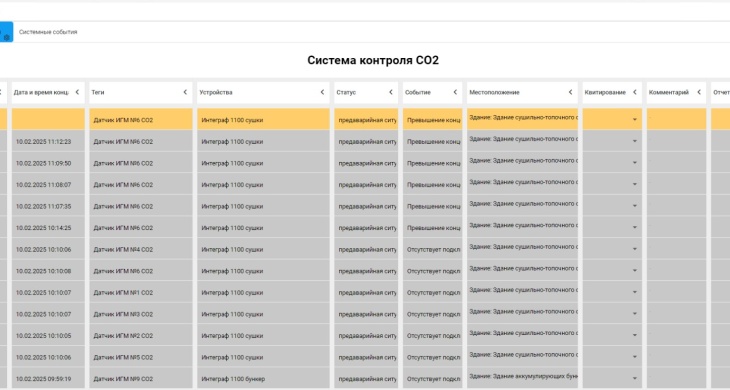730x390 pixels.
Task: Click the Событие column header label
Action: click(418, 93)
